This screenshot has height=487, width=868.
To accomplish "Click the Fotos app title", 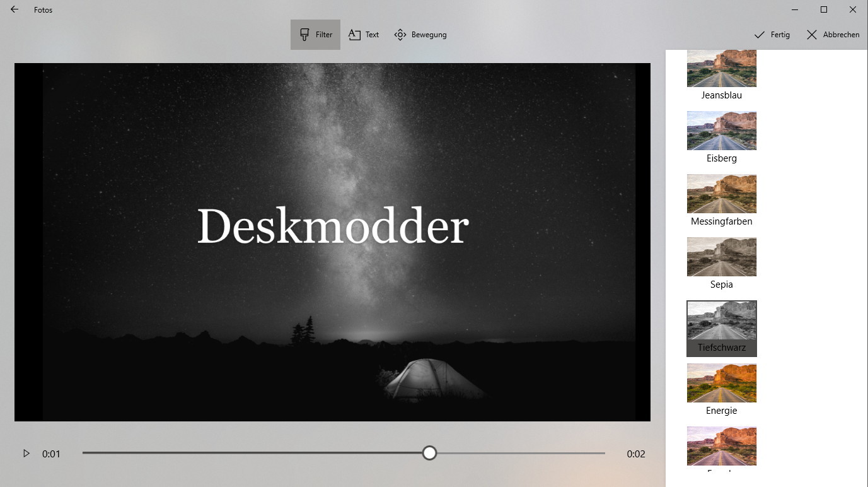I will point(43,10).
